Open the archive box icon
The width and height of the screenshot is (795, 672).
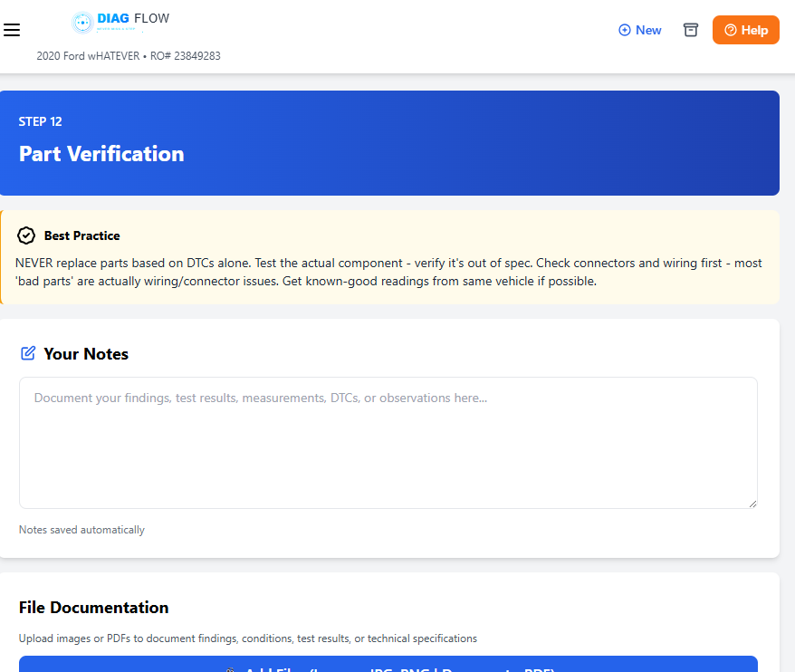[691, 30]
